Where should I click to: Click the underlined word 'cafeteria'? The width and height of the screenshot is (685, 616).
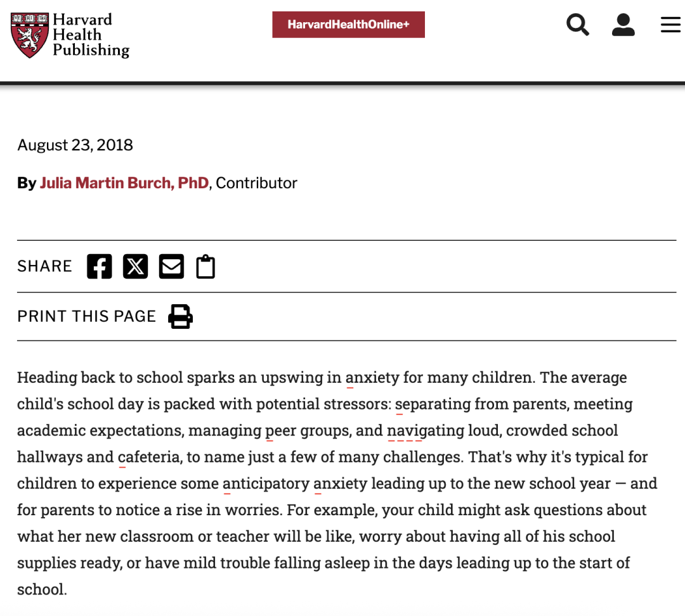coord(148,457)
